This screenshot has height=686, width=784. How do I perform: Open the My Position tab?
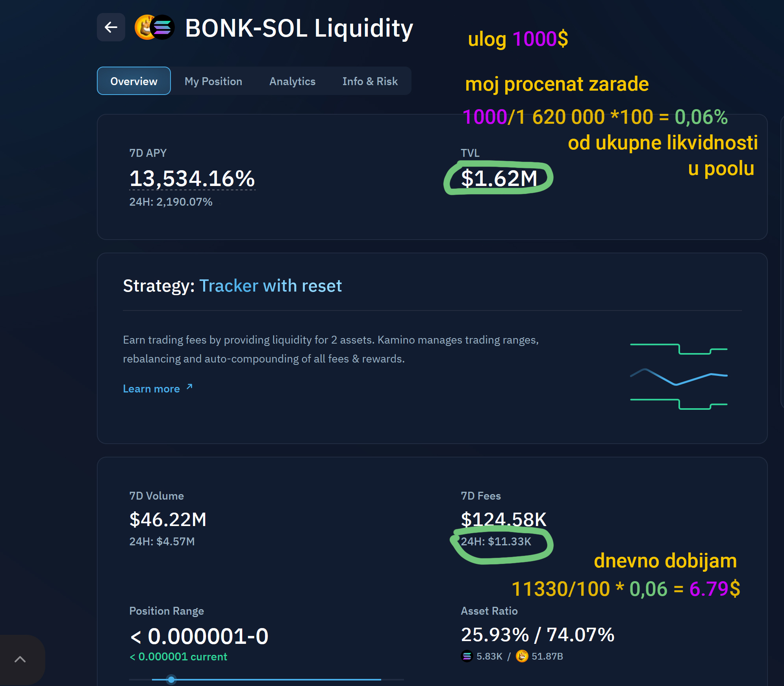tap(213, 81)
